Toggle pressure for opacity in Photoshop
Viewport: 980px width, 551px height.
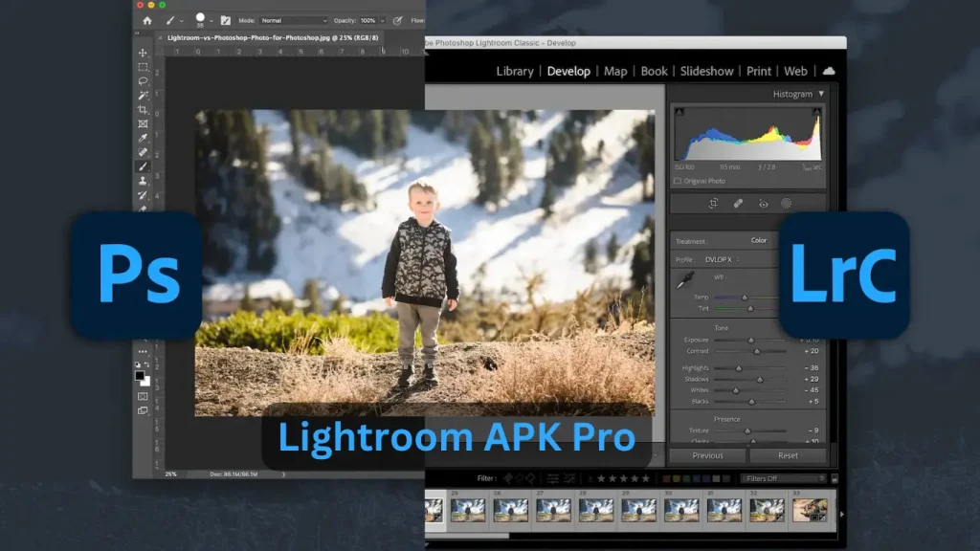pyautogui.click(x=397, y=21)
